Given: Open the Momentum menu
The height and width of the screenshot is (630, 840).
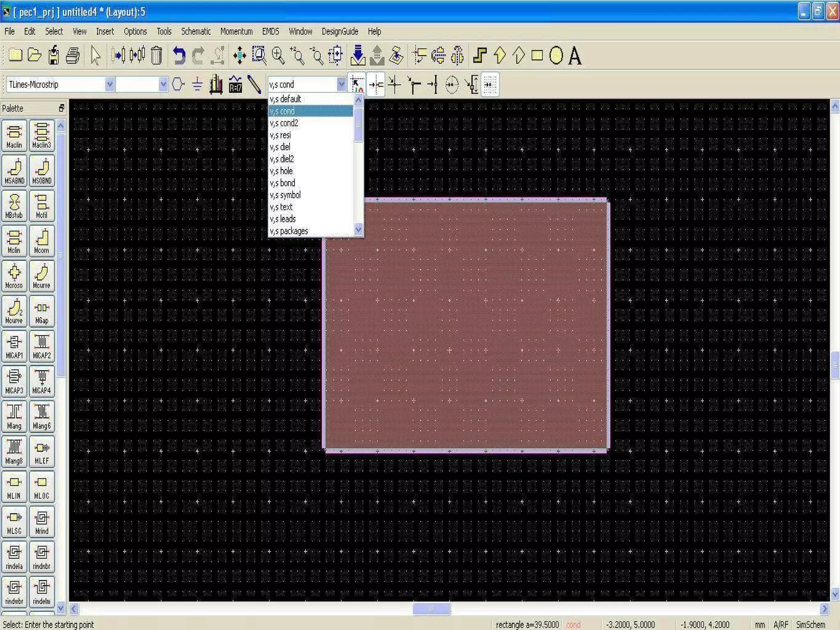Looking at the screenshot, I should 236,32.
